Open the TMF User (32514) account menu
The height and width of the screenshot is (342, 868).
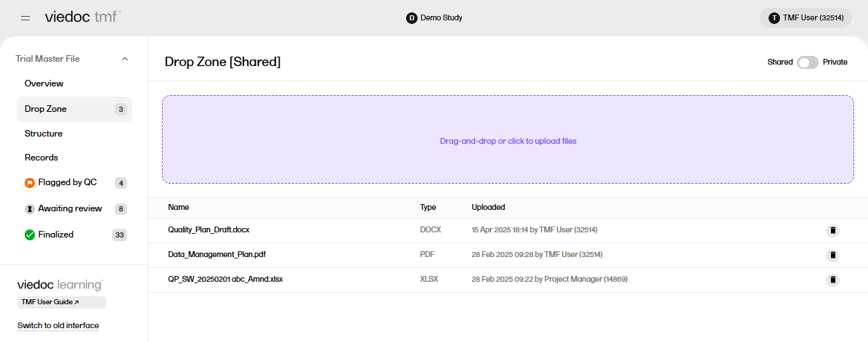[806, 17]
